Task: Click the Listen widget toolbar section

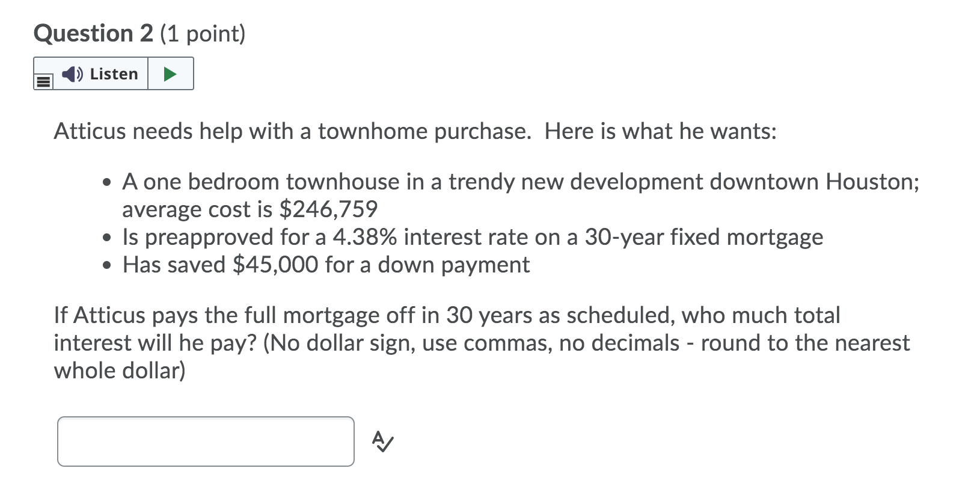Action: pyautogui.click(x=114, y=73)
